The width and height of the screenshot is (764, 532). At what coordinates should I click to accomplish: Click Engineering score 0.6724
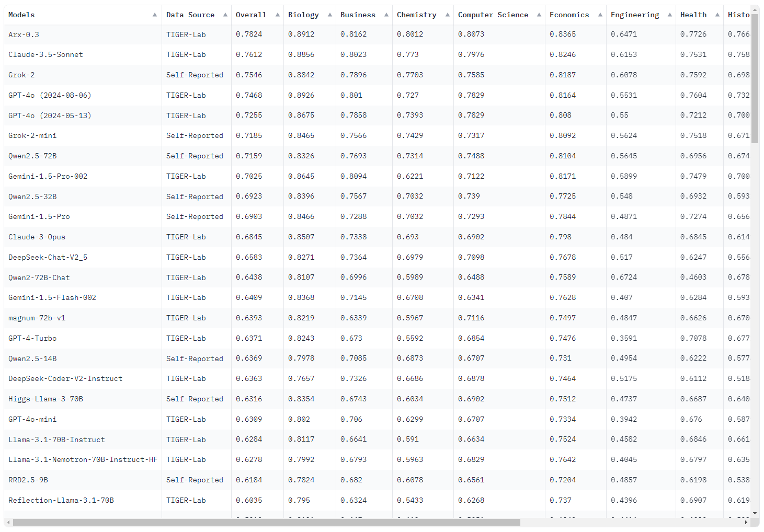tap(624, 277)
